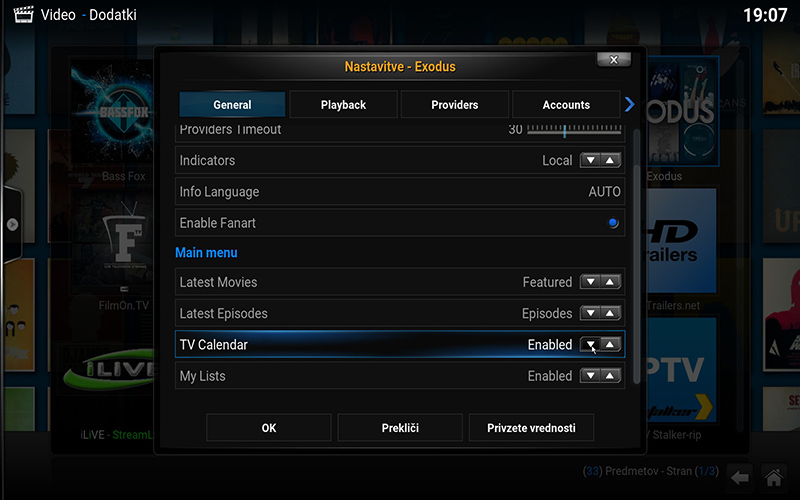Confirm settings with the OK button

click(268, 428)
